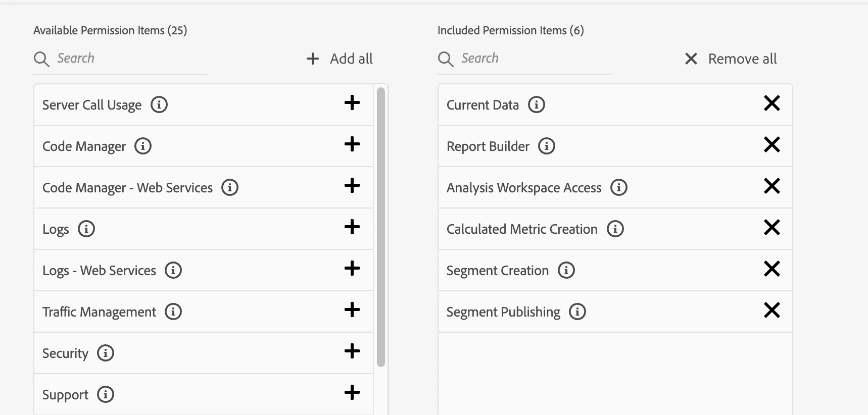Click the available items list scrollbar
Image resolution: width=868 pixels, height=415 pixels.
pos(381,227)
